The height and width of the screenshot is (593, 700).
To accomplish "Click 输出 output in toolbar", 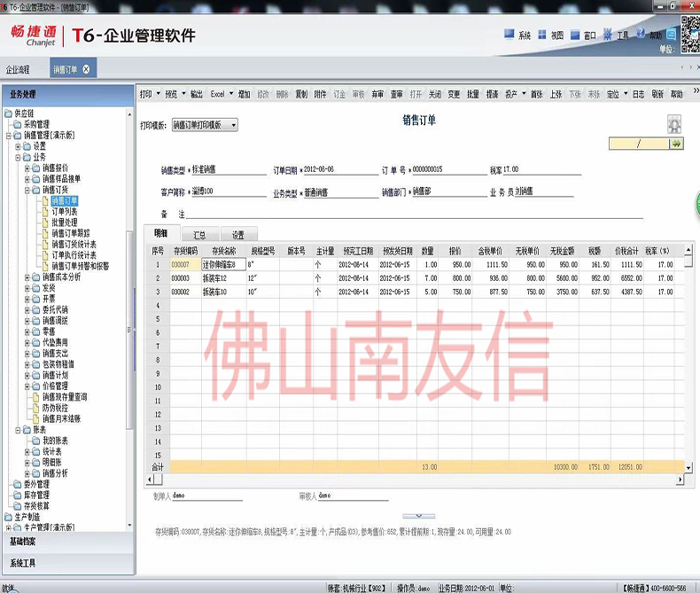I will [197, 94].
